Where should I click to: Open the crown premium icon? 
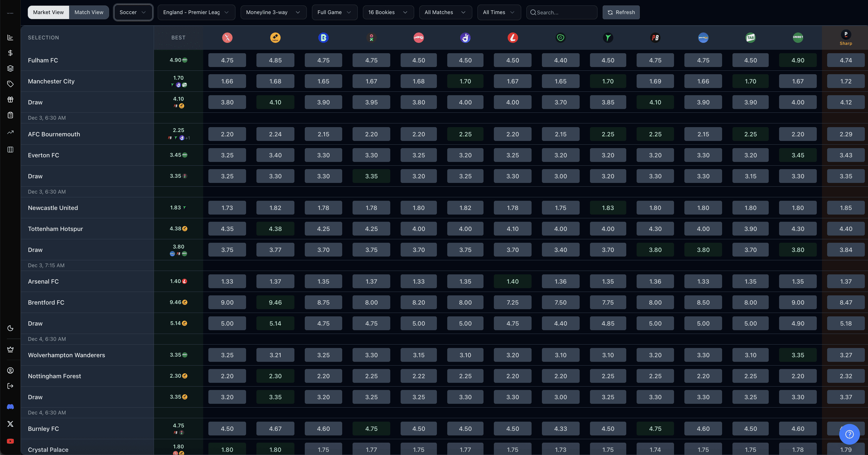tap(10, 349)
